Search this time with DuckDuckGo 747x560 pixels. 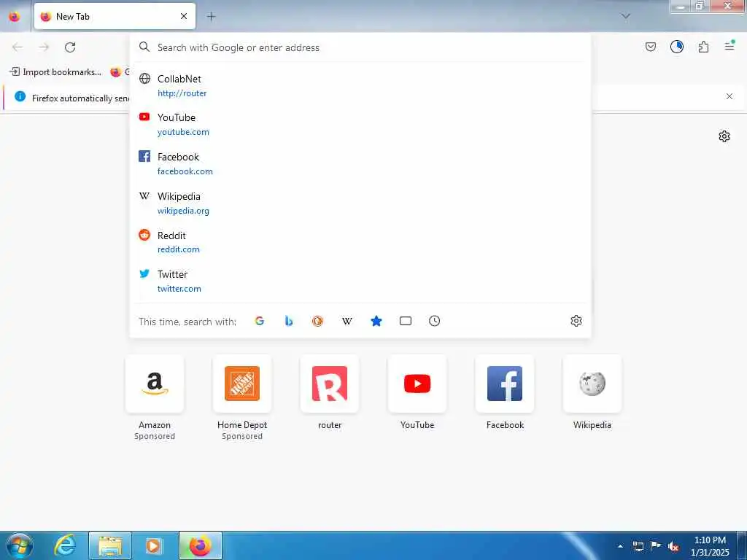coord(318,321)
